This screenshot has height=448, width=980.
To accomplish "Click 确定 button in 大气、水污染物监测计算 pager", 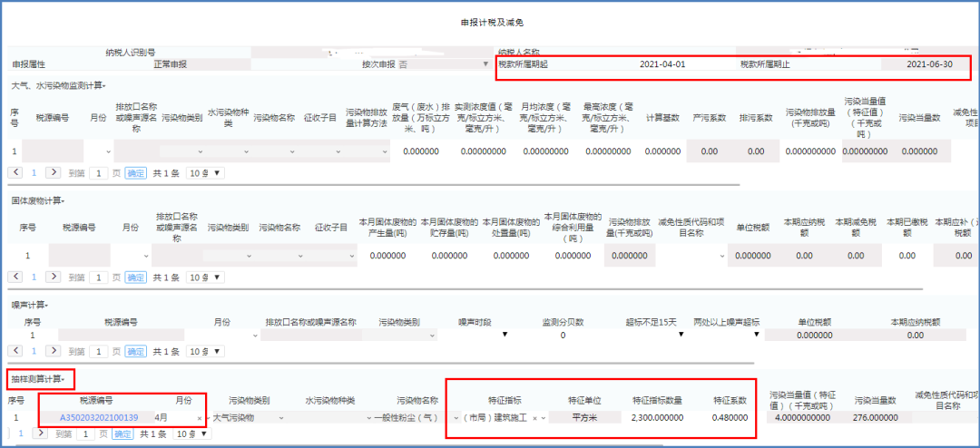I will click(x=135, y=172).
